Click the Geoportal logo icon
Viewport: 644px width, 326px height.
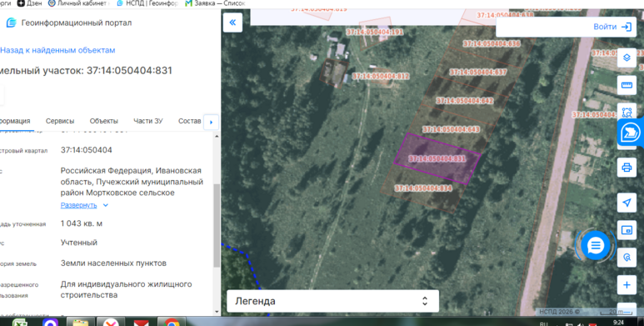coord(11,23)
